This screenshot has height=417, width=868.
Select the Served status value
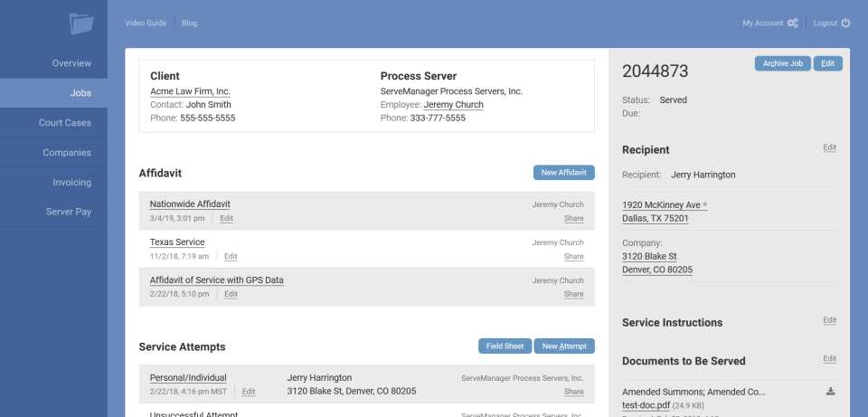tap(673, 100)
